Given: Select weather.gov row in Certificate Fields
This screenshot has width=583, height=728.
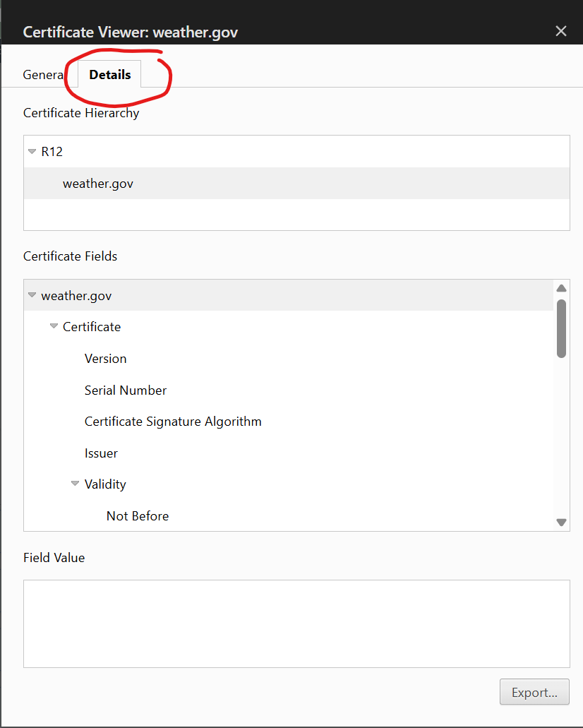Looking at the screenshot, I should [x=288, y=295].
